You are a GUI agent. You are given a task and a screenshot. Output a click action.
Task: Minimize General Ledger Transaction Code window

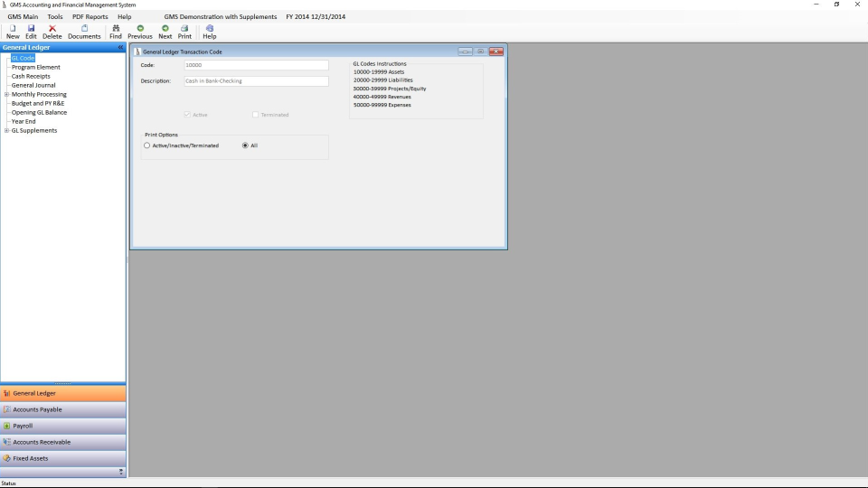point(465,52)
